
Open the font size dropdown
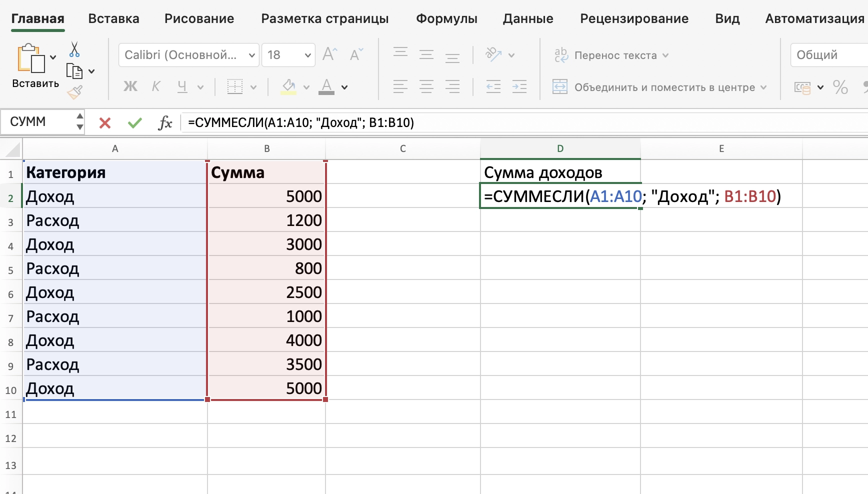pyautogui.click(x=307, y=55)
